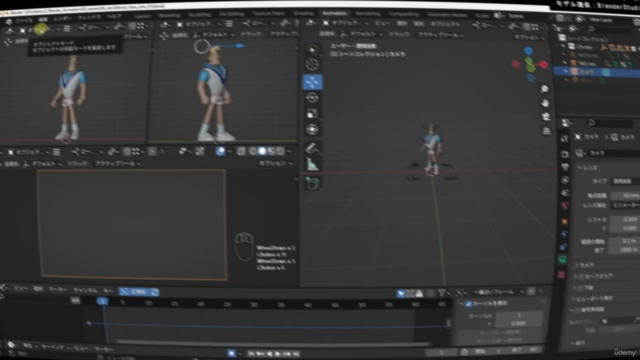Screen dimensions: 640x360
Task: Switch to the Modeling workspace tab
Action: pyautogui.click(x=169, y=16)
